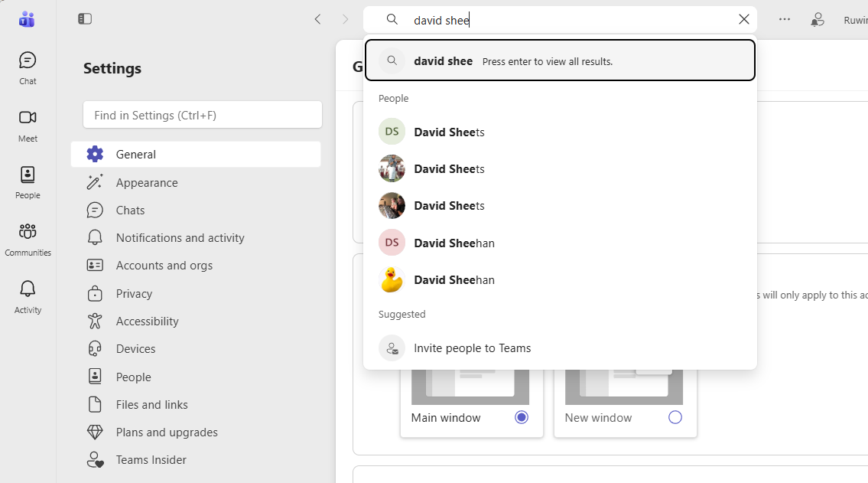
Task: Open Communities in the left rail
Action: (28, 240)
